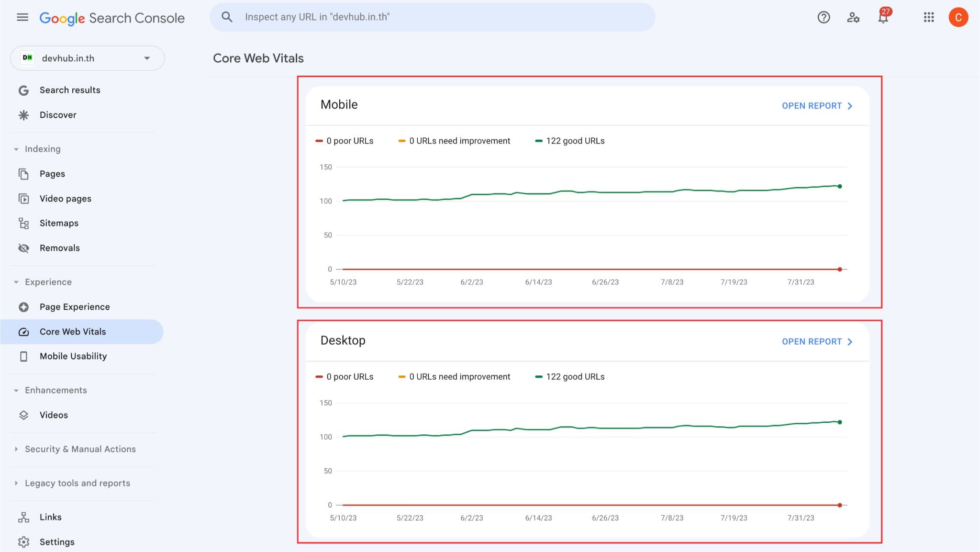Viewport: 980px width, 552px height.
Task: Open the devhub.in.th property dropdown
Action: coord(88,58)
